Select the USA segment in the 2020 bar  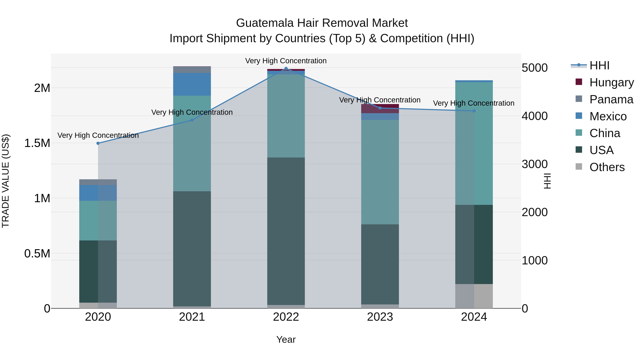(x=98, y=272)
